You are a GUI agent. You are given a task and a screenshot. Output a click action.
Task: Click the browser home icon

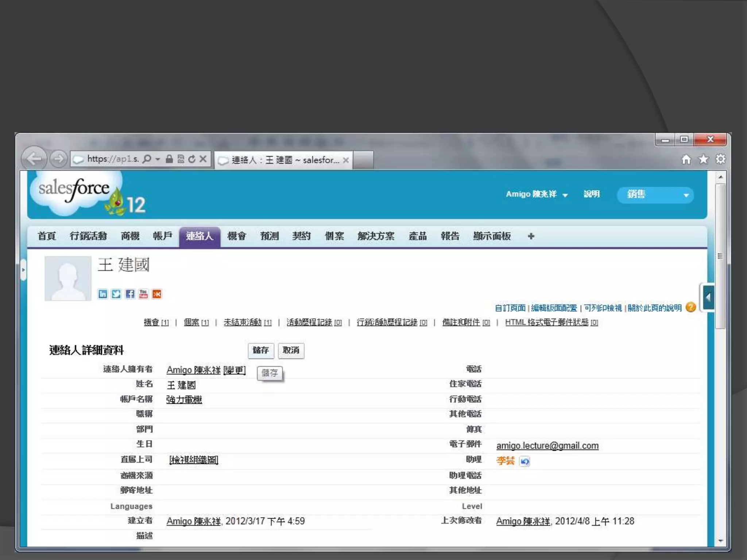pos(686,159)
